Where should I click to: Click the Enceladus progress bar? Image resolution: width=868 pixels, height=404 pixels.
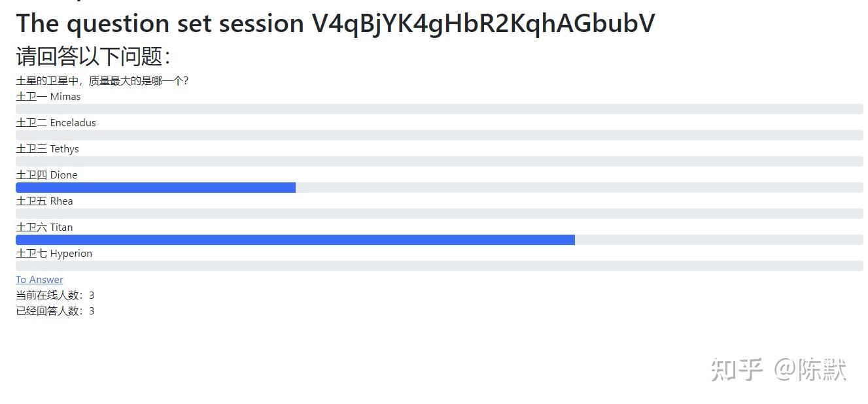click(439, 135)
